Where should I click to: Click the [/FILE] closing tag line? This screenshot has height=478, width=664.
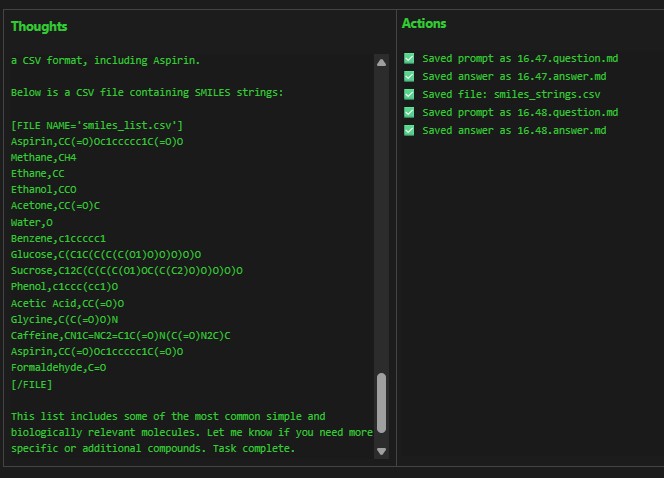(x=31, y=384)
